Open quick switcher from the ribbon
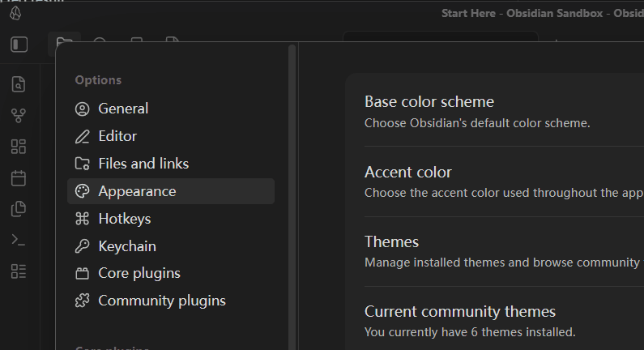 (19, 84)
